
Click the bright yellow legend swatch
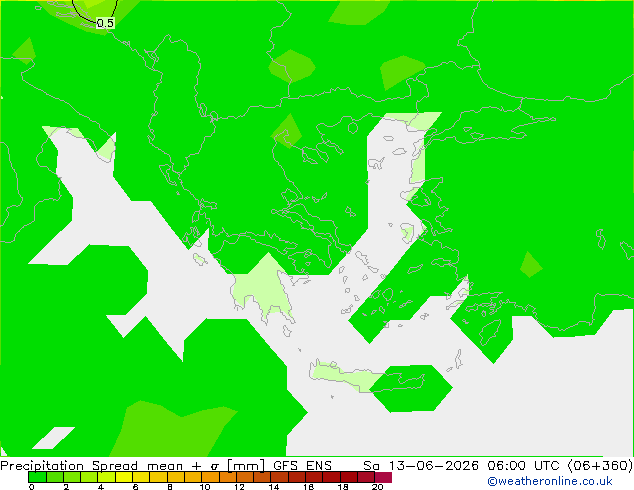tap(124, 477)
